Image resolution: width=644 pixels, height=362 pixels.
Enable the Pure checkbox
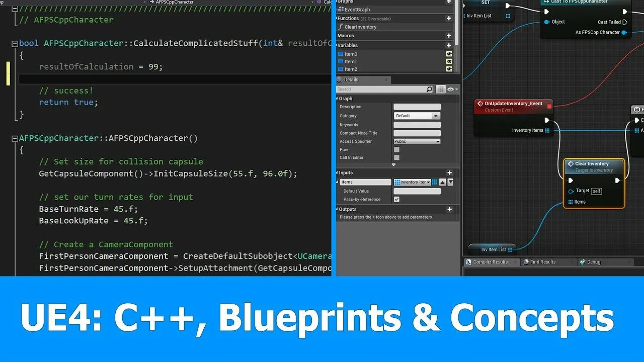coord(396,149)
